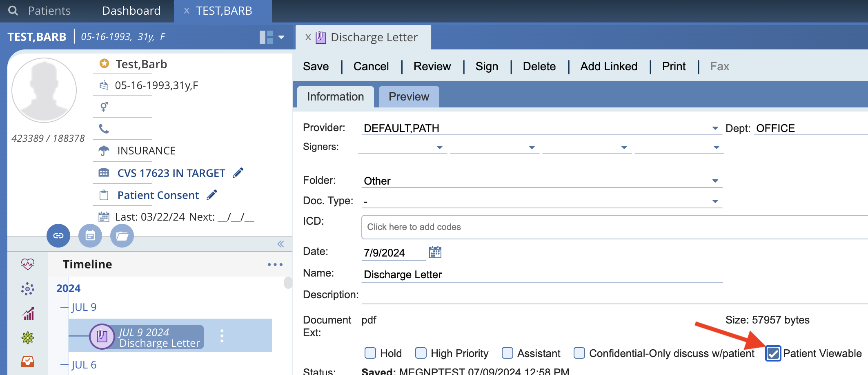Image resolution: width=868 pixels, height=375 pixels.
Task: Click Sign in document toolbar
Action: tap(487, 67)
